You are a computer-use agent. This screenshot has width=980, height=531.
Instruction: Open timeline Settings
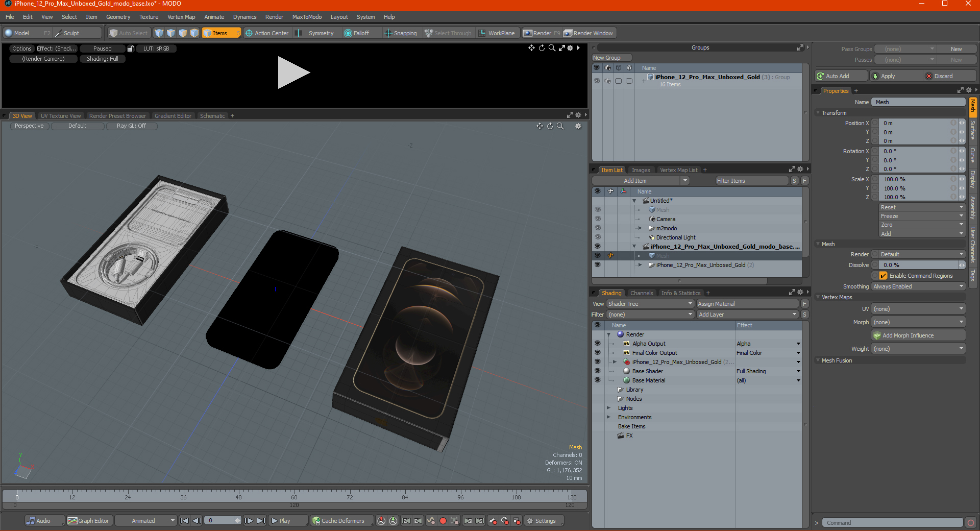pyautogui.click(x=545, y=521)
